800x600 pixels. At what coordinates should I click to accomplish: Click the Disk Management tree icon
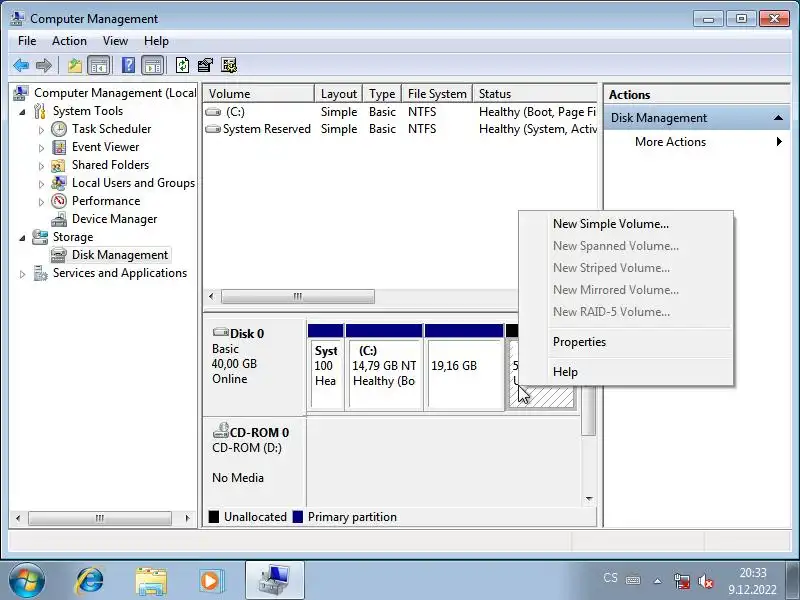coord(59,255)
